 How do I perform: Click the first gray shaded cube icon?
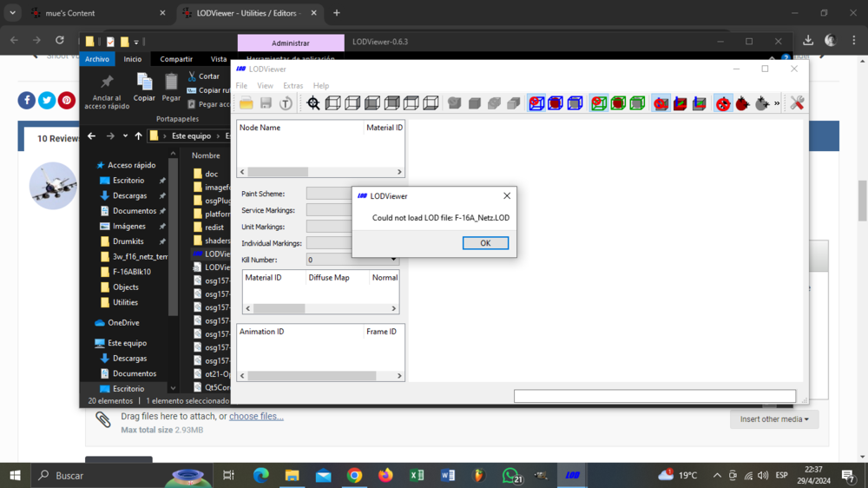point(455,103)
